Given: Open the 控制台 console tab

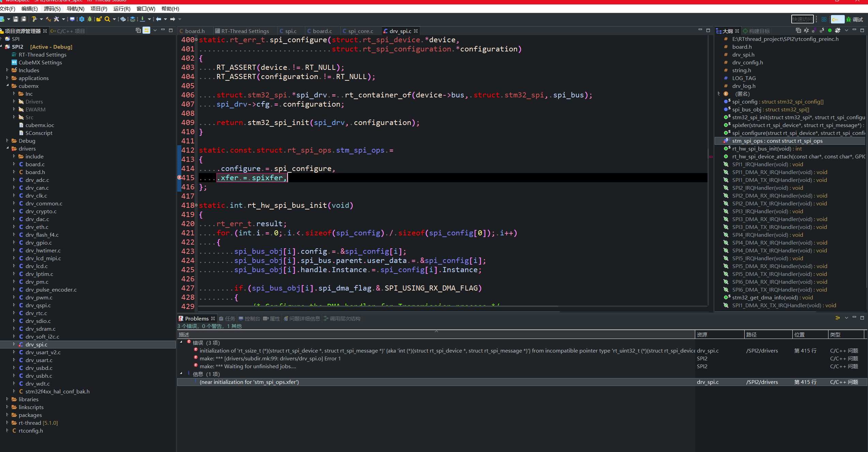Looking at the screenshot, I should (x=252, y=318).
